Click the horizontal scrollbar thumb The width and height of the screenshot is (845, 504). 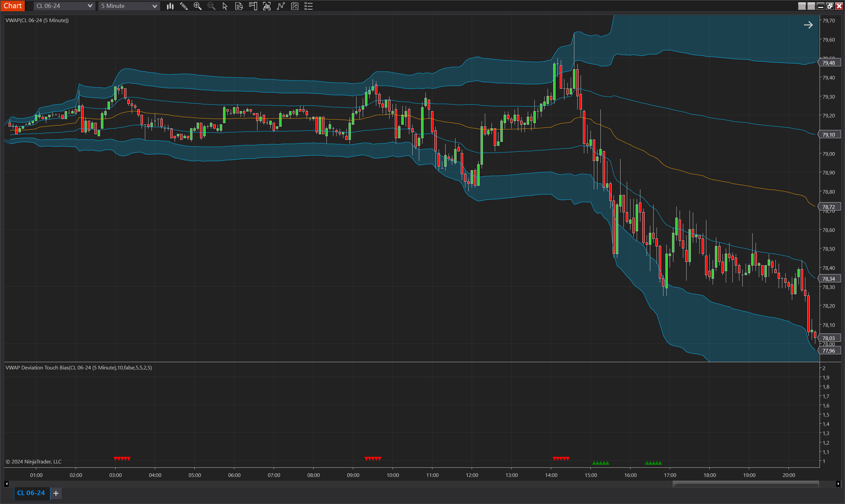click(745, 484)
